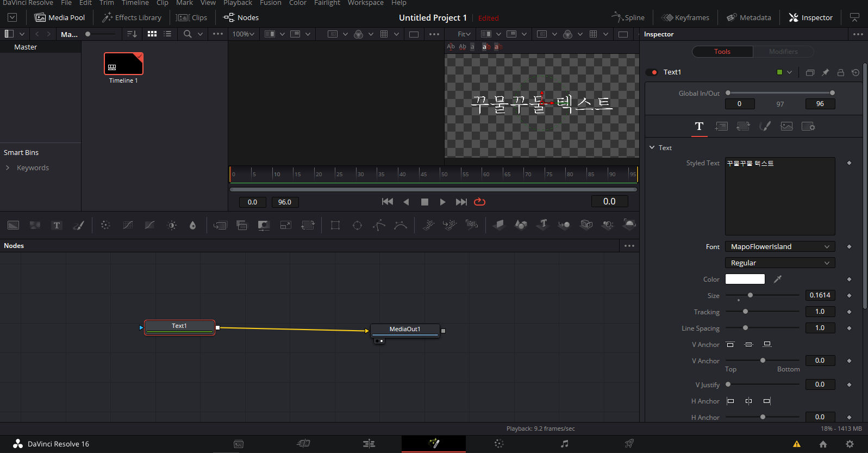Adjust the Line Spacing slider handle
868x453 pixels.
click(x=745, y=328)
